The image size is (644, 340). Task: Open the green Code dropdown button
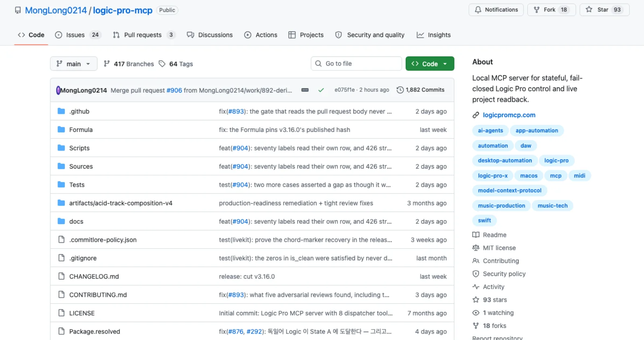point(430,64)
